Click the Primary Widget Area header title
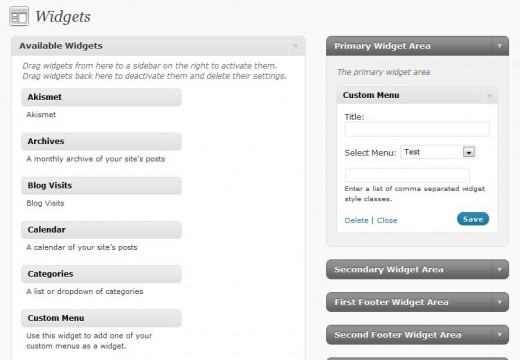The image size is (520, 360). coord(382,46)
